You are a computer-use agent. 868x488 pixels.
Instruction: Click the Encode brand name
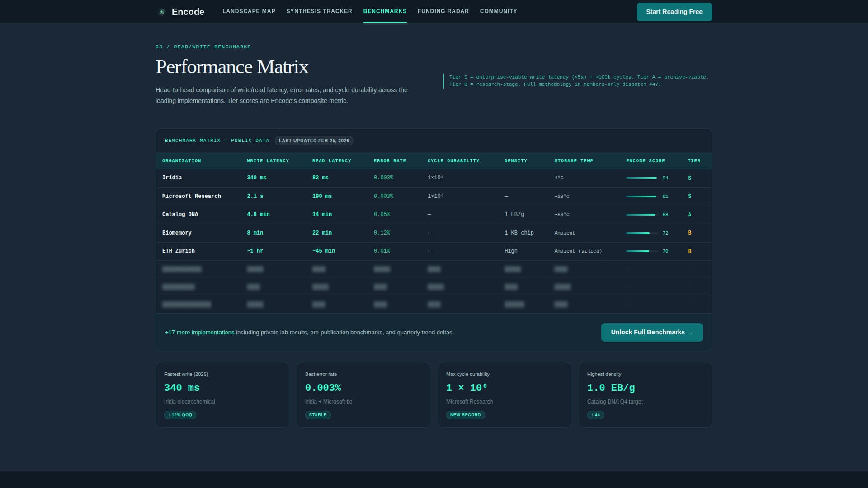tap(188, 12)
